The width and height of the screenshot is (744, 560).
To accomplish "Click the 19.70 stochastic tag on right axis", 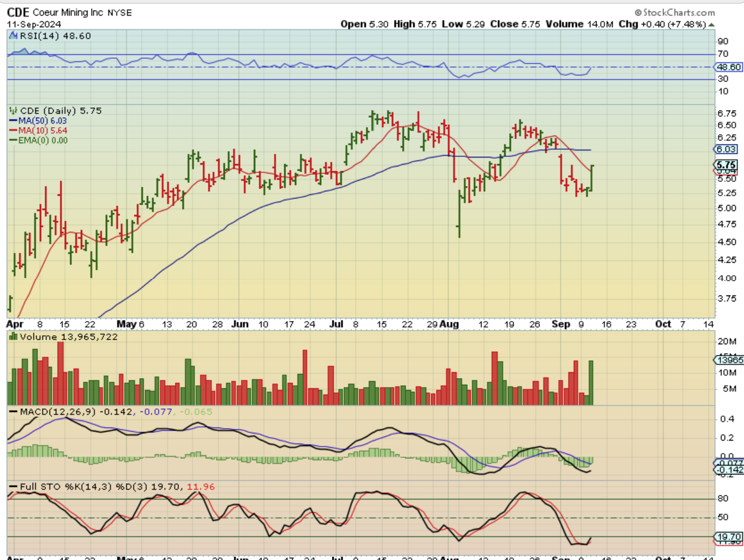I will coord(727,536).
